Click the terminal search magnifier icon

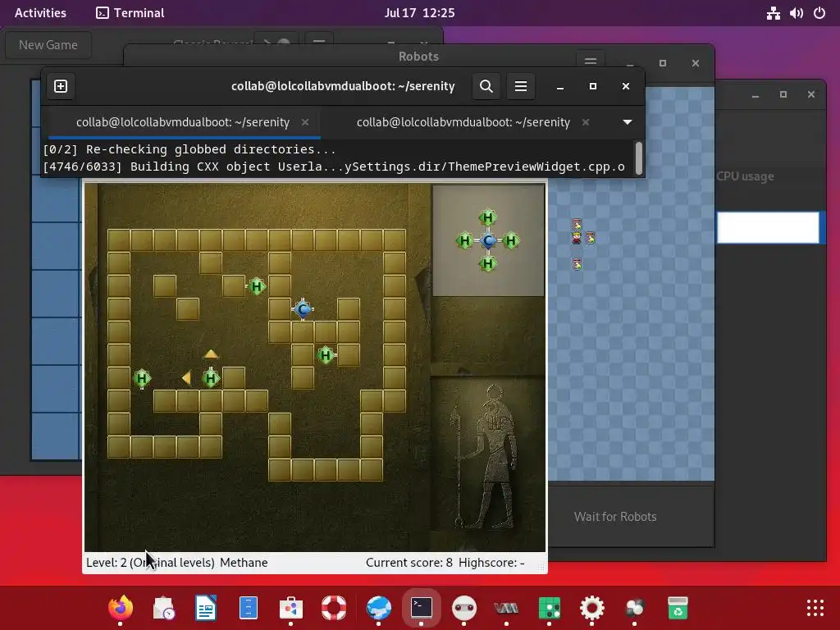486,86
